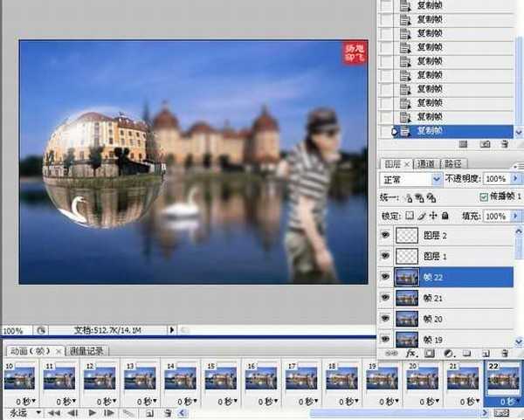Toggle the 传播帧 1 checkbox

point(484,197)
